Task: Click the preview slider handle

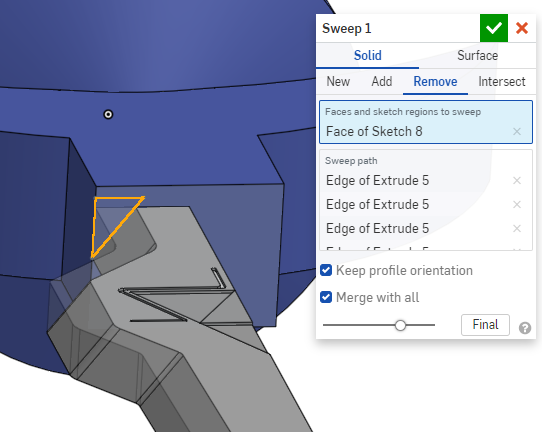Action: [x=400, y=325]
